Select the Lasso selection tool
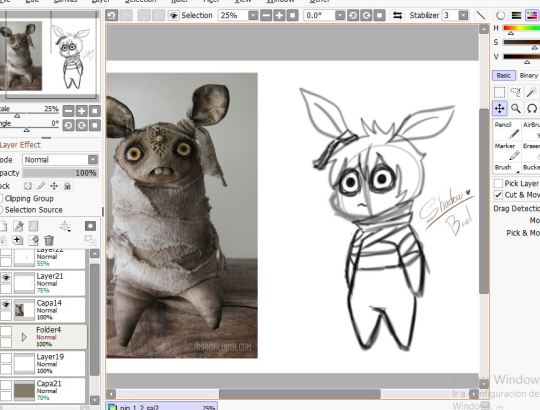The image size is (540, 410). pos(516,92)
